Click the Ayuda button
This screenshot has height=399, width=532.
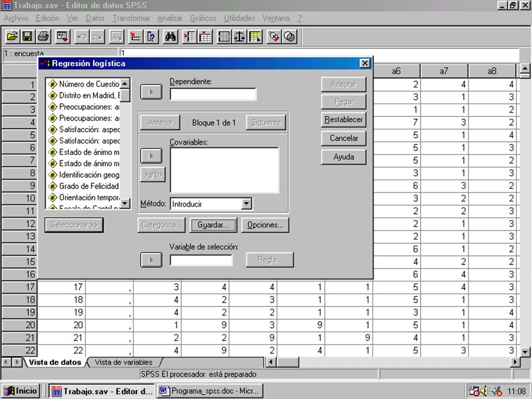(x=344, y=157)
